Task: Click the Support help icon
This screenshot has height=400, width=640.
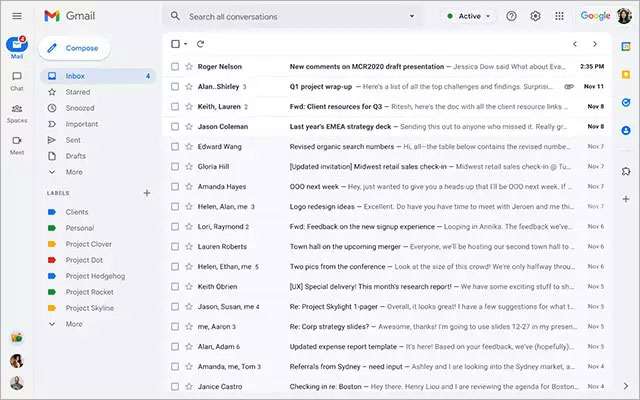Action: [x=511, y=16]
